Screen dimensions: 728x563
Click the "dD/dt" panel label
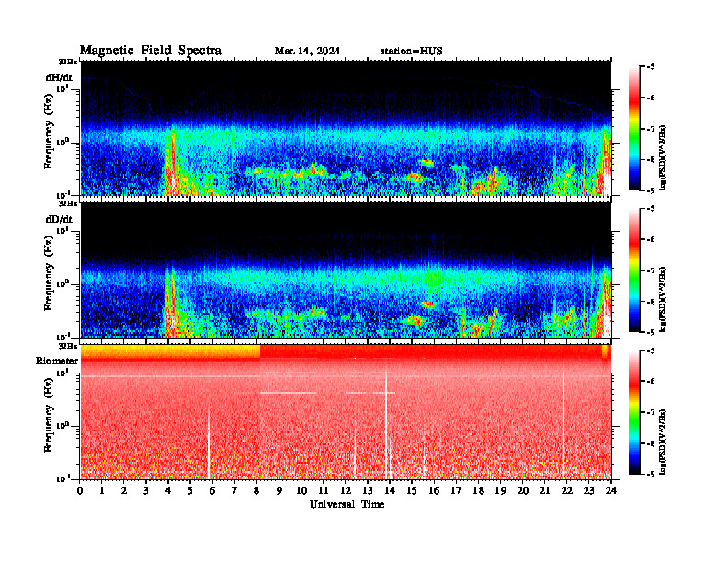(x=60, y=219)
